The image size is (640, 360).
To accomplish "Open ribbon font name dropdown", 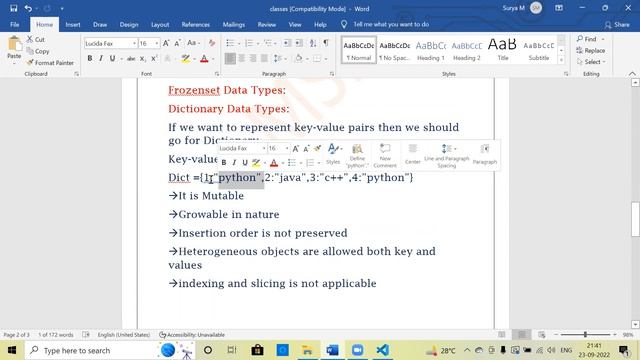I will tap(134, 43).
